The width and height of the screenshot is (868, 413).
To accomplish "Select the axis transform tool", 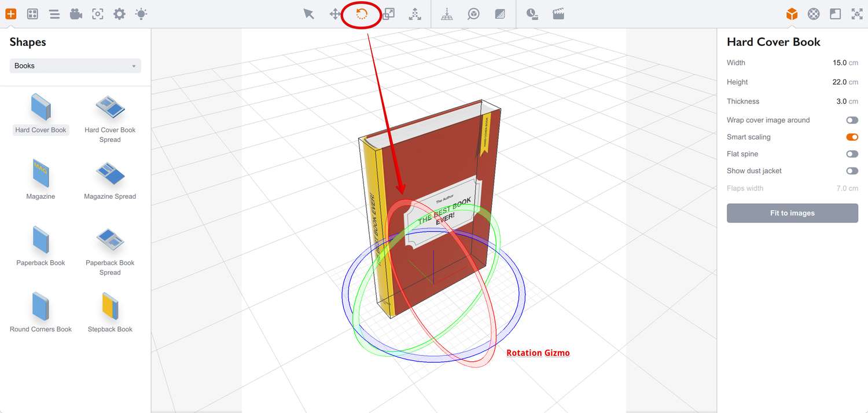I will 415,14.
